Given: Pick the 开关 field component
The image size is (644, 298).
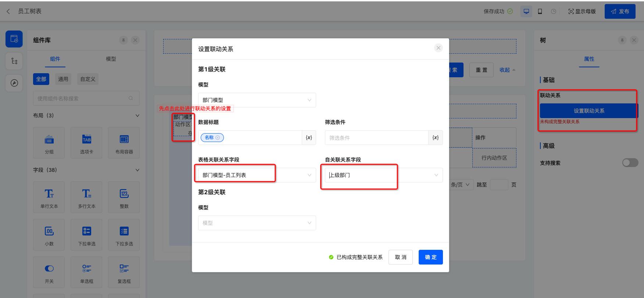Looking at the screenshot, I should [x=49, y=272].
